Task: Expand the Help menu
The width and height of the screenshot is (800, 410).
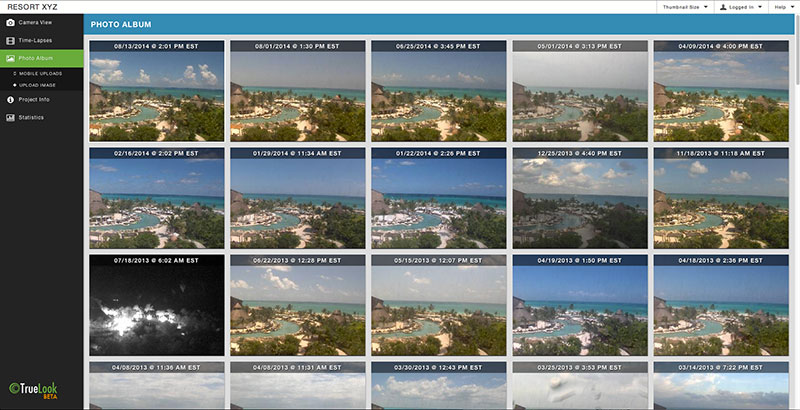Action: coord(784,7)
